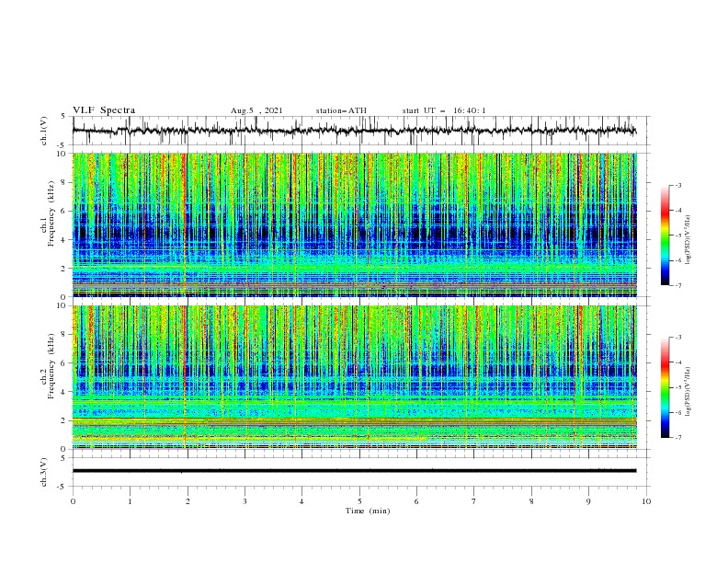Click the ch.1 waveform trace panel
This screenshot has height=563, width=728.
(360, 131)
